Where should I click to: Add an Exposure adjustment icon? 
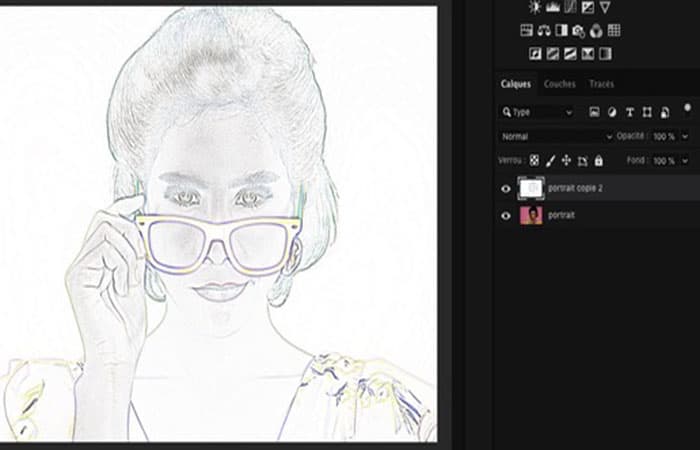point(588,7)
